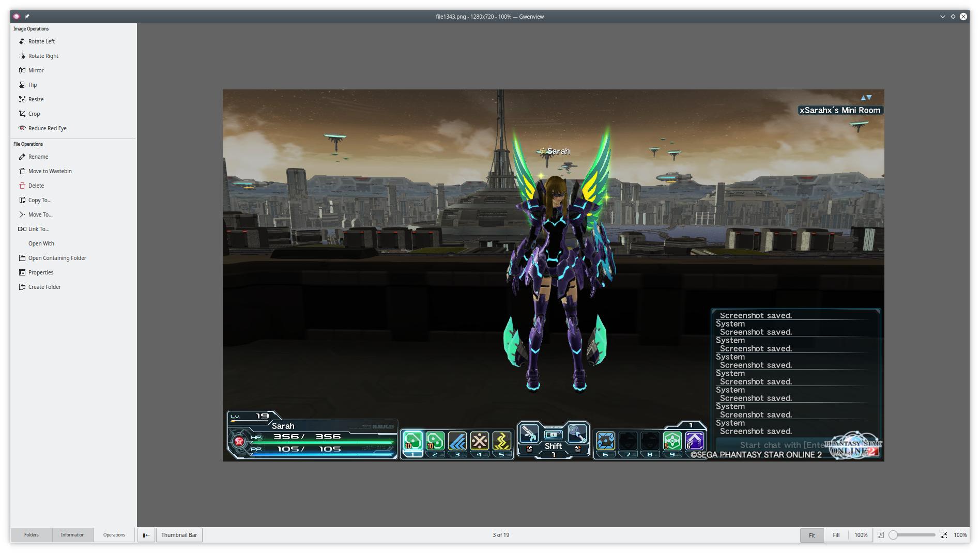Rotate the image right
This screenshot has width=980, height=553.
(43, 56)
